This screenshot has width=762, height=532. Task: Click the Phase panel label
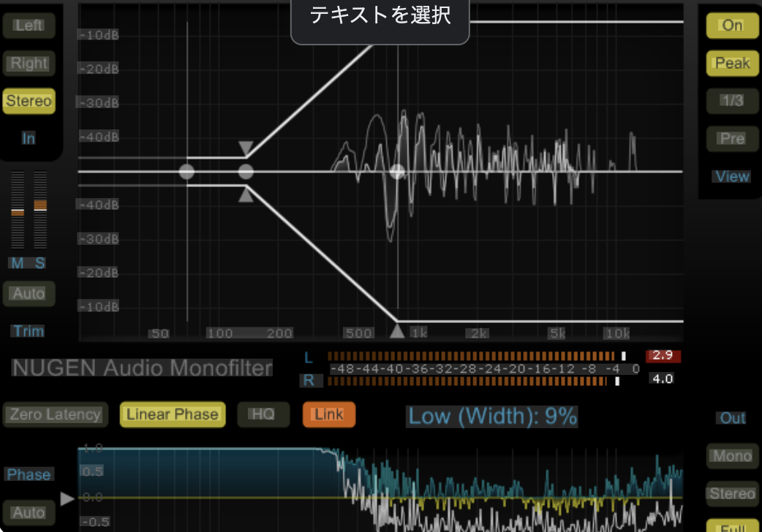29,474
